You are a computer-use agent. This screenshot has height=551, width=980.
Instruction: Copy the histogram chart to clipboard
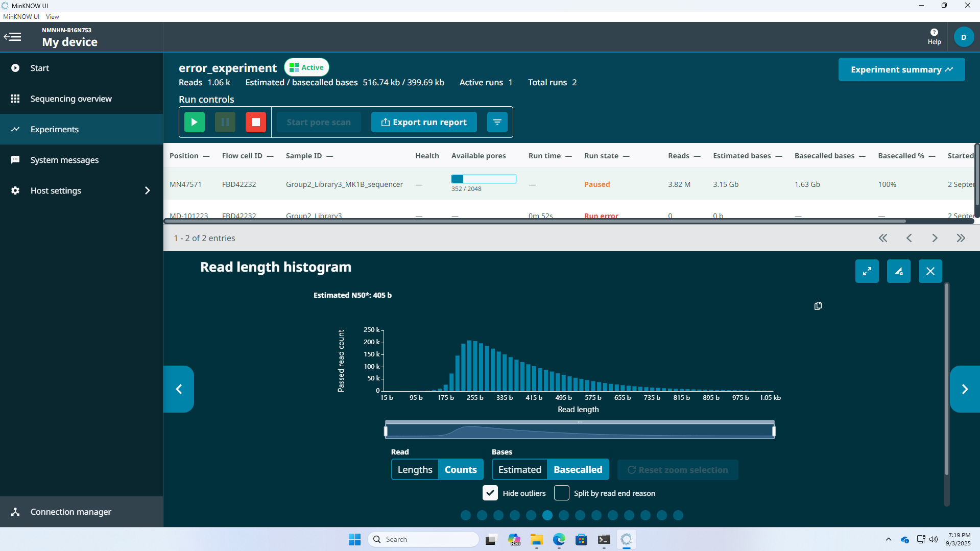point(818,306)
